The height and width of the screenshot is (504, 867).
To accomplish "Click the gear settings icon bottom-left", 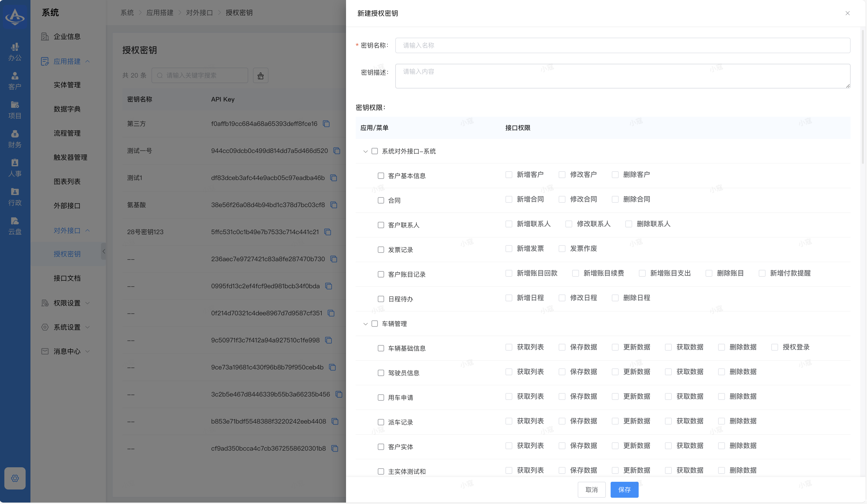I will click(x=15, y=478).
